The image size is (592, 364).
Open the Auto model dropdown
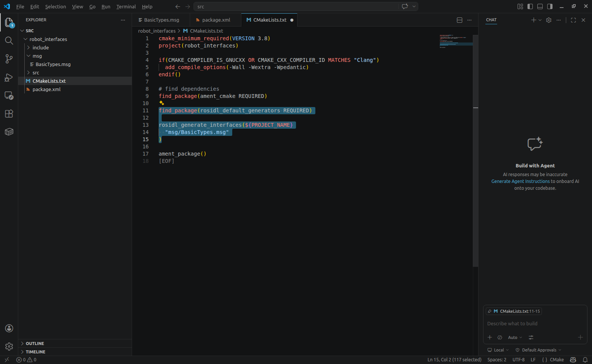click(515, 337)
